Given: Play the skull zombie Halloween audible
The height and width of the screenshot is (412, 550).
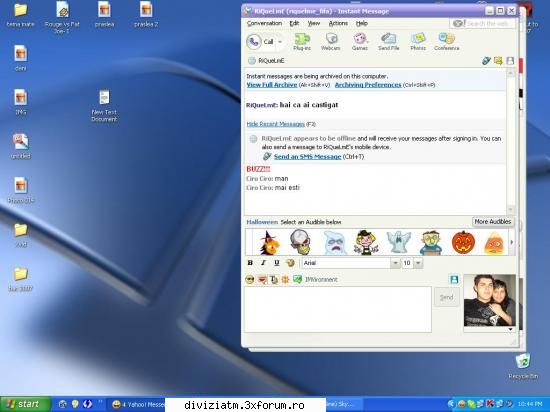Looking at the screenshot, I should pyautogui.click(x=300, y=242).
